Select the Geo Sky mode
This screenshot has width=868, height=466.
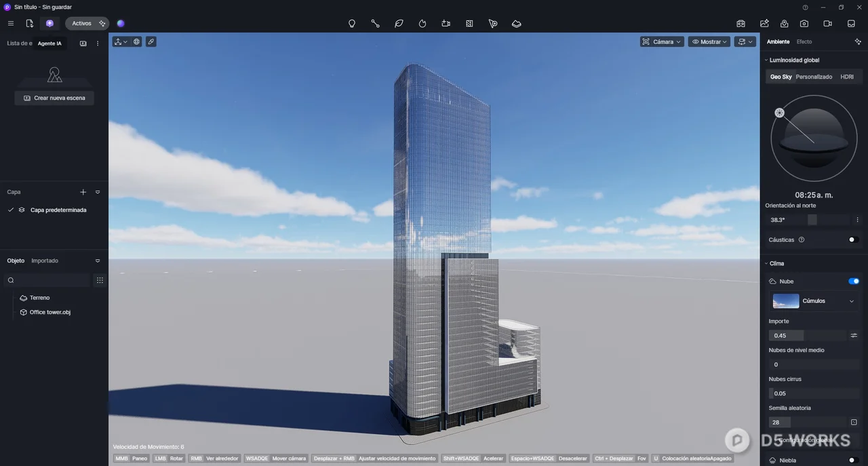click(781, 77)
